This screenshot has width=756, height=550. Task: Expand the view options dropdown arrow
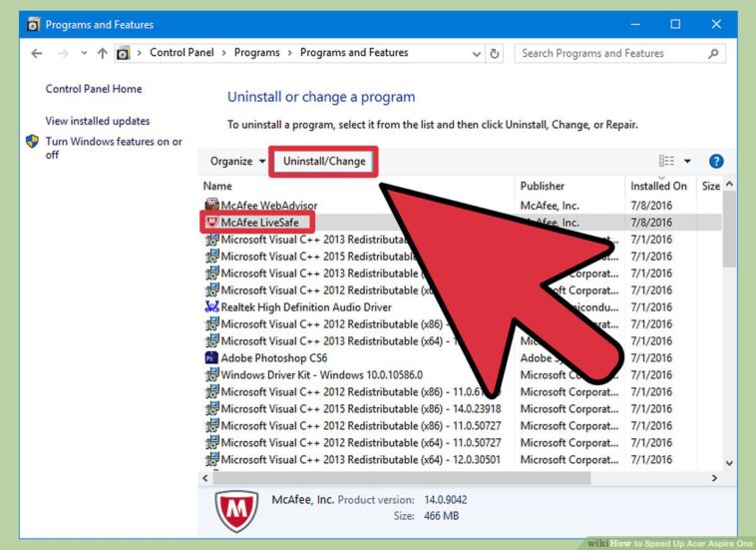click(687, 161)
